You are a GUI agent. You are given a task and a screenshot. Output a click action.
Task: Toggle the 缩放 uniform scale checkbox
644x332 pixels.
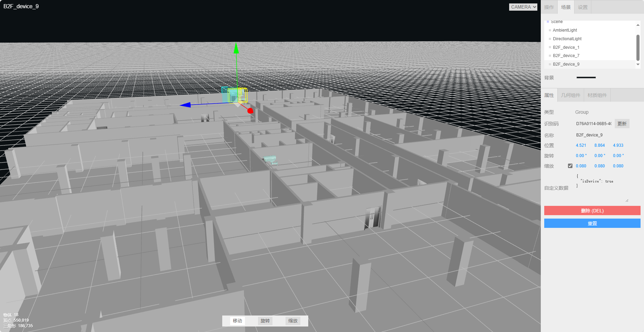570,166
